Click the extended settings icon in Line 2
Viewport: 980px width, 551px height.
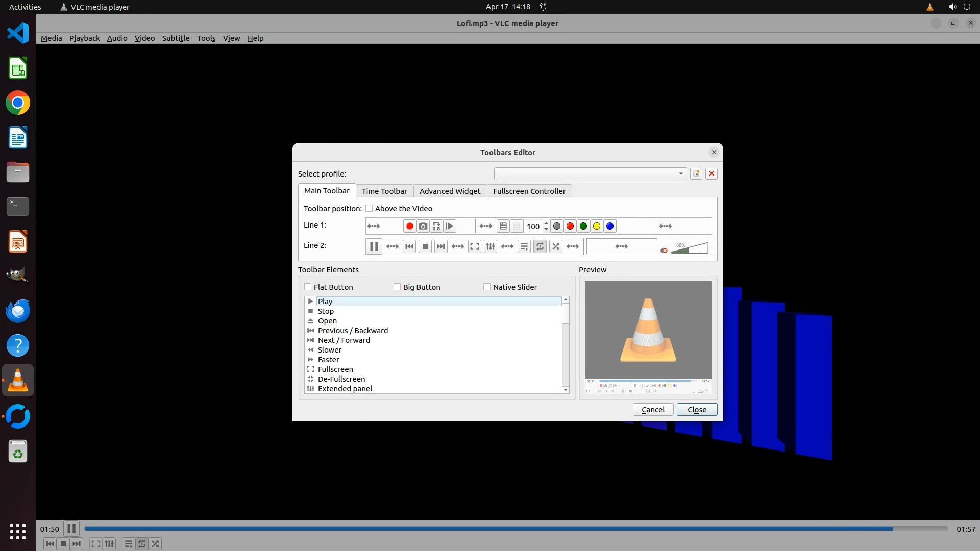pos(490,246)
